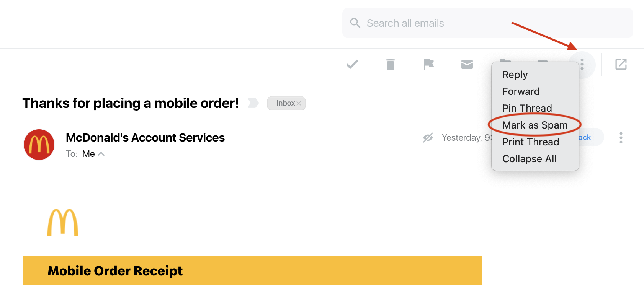Screen dimensions: 644x293
Task: Delete the email with the trash icon
Action: (390, 64)
